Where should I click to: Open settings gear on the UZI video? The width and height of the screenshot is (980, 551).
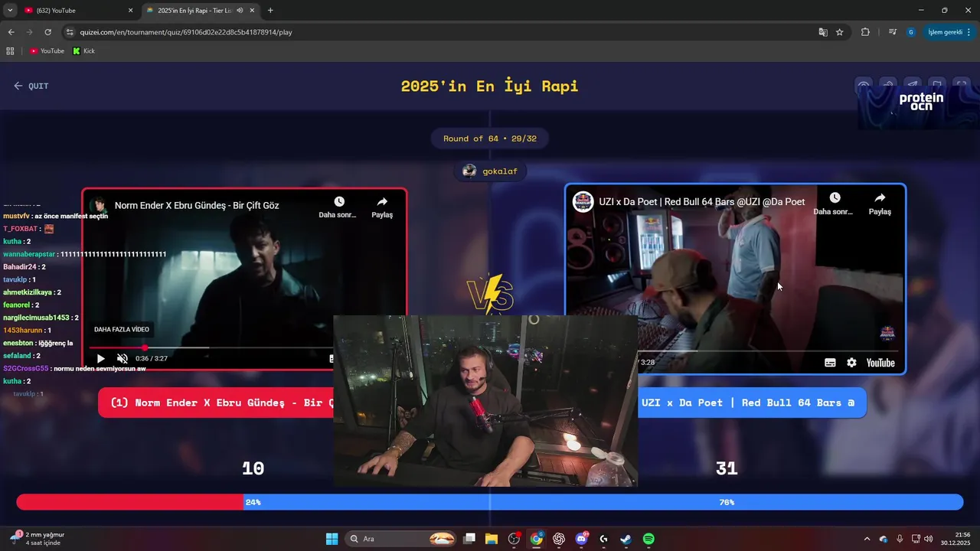[851, 363]
